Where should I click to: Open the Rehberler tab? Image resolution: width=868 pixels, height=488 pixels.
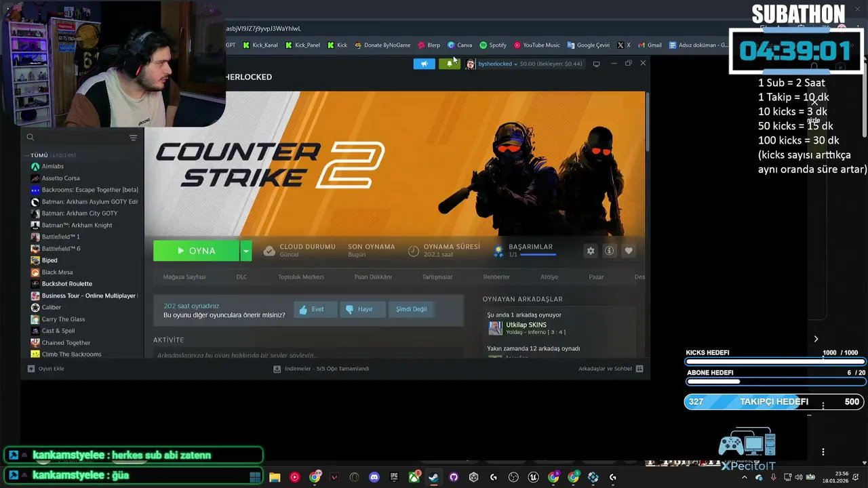click(496, 277)
